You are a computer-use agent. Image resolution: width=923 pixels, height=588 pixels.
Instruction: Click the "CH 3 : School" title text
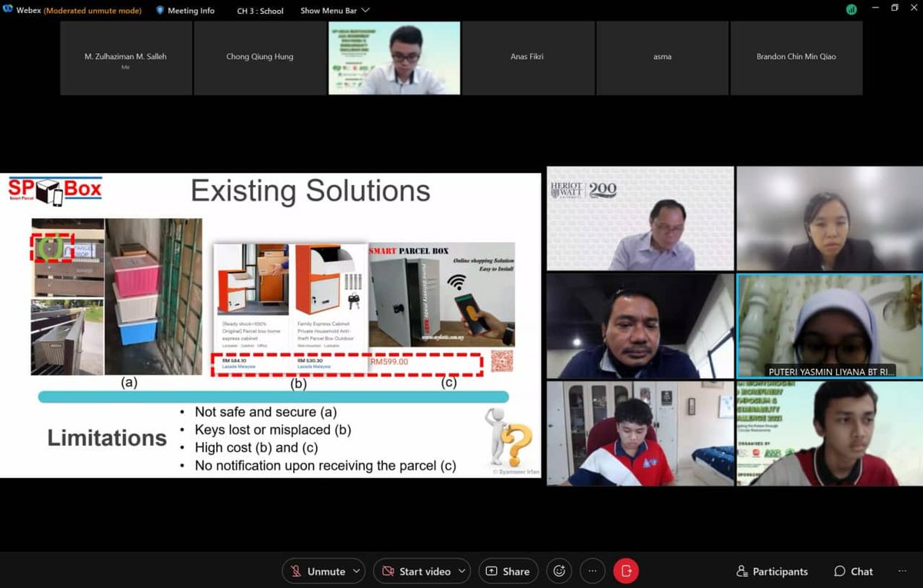tap(260, 11)
